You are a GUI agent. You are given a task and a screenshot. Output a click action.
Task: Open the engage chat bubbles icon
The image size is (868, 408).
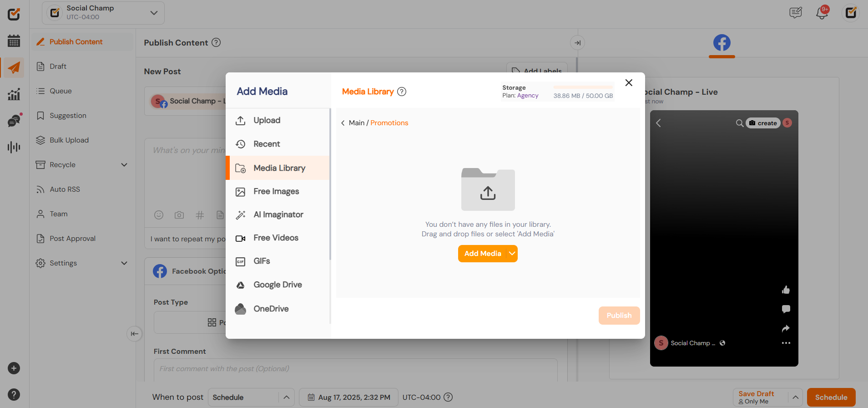pos(14,121)
